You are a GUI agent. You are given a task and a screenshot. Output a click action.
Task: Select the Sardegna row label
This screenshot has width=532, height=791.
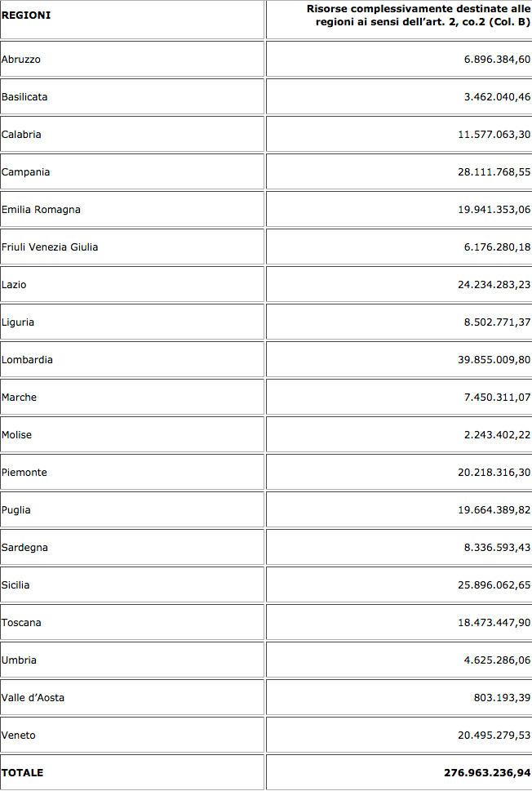click(x=24, y=548)
